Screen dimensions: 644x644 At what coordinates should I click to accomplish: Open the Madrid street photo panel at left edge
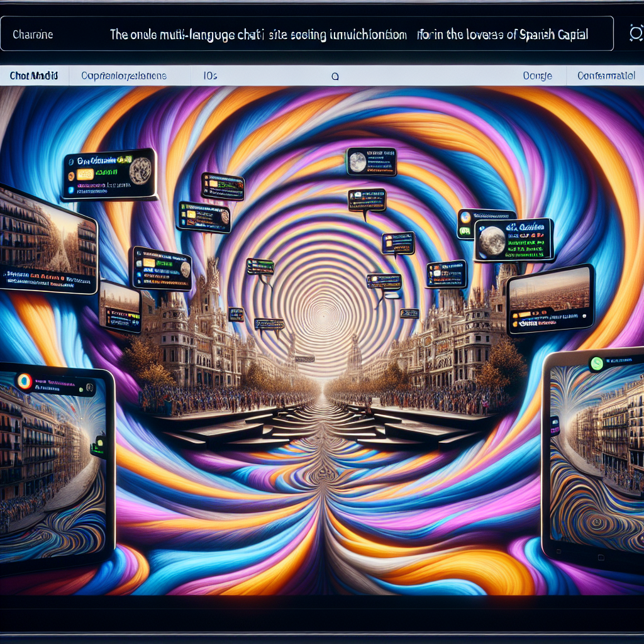pos(48,239)
